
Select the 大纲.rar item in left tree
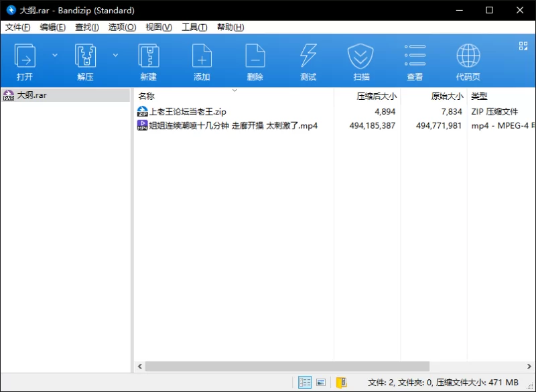pos(31,95)
